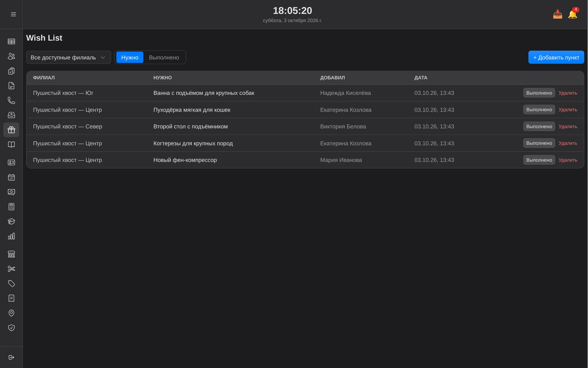Screen dimensions: 588x368
Task: Open the calculator sidebar icon
Action: point(11,207)
